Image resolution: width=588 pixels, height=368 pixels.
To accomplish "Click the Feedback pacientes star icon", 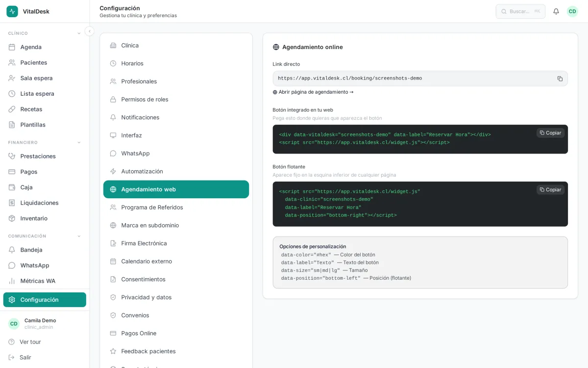I will coord(113,351).
